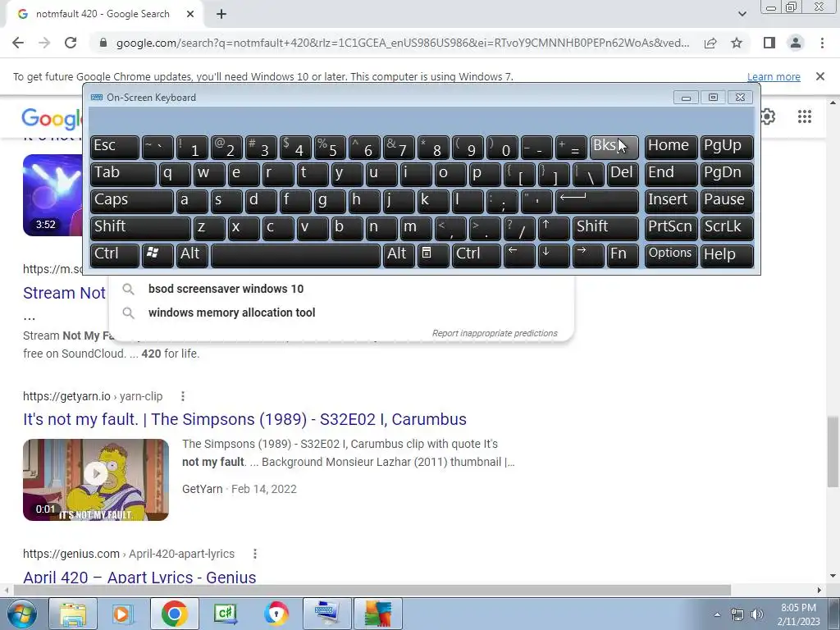Reload the Google search page
Screen dimensions: 840x630
(71, 43)
